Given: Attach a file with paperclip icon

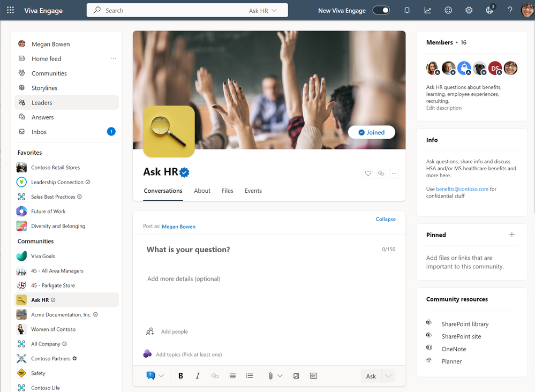Looking at the screenshot, I should pyautogui.click(x=270, y=375).
